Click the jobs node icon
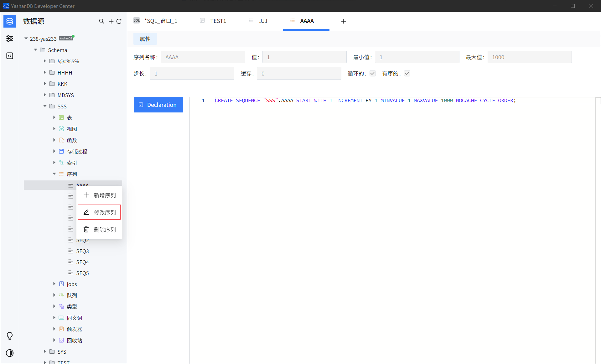Image resolution: width=601 pixels, height=364 pixels. coord(61,284)
